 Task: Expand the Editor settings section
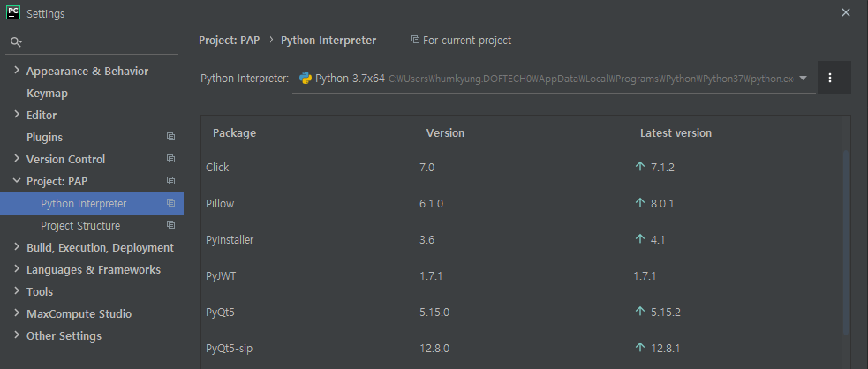(16, 115)
